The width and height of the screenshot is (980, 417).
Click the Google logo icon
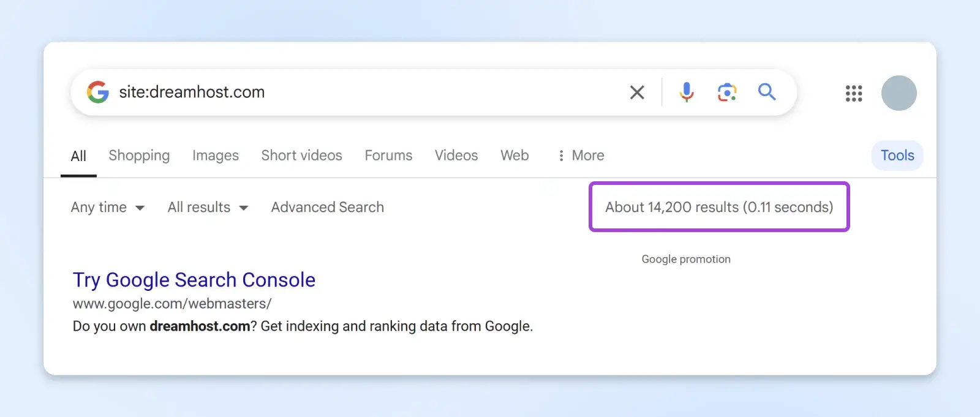tap(97, 92)
